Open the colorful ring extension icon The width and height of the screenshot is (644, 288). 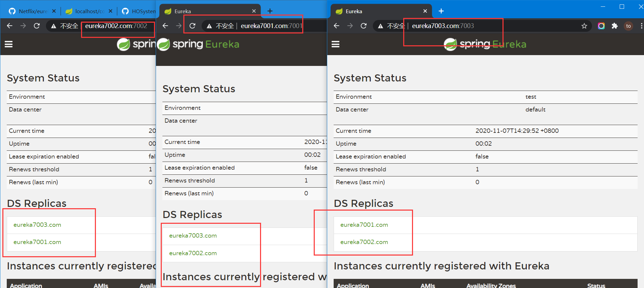click(601, 26)
